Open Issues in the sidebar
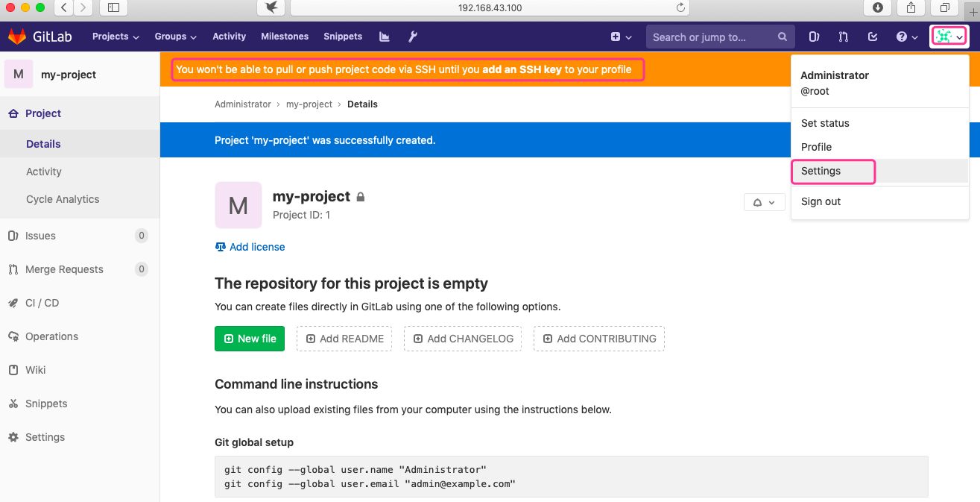The width and height of the screenshot is (980, 502). [80, 236]
